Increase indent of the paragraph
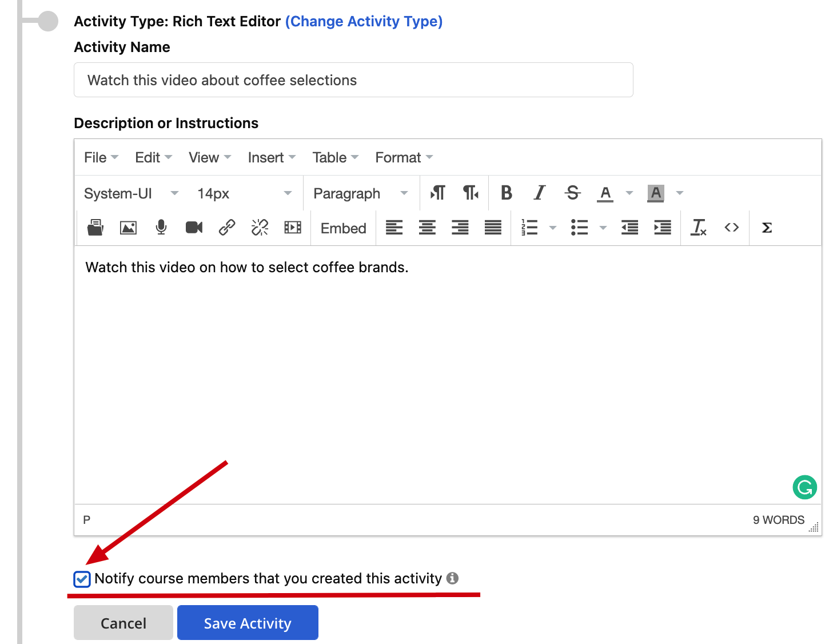The width and height of the screenshot is (837, 644). pyautogui.click(x=663, y=228)
